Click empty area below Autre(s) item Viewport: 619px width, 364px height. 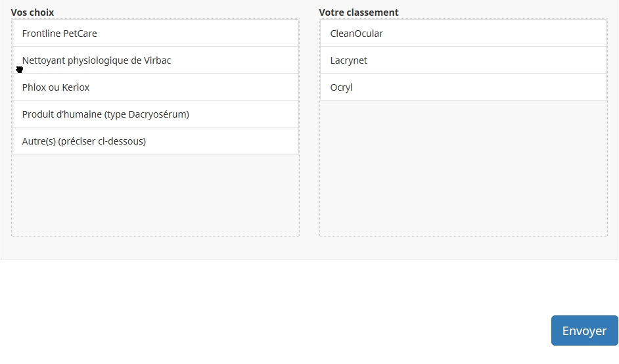(155, 195)
